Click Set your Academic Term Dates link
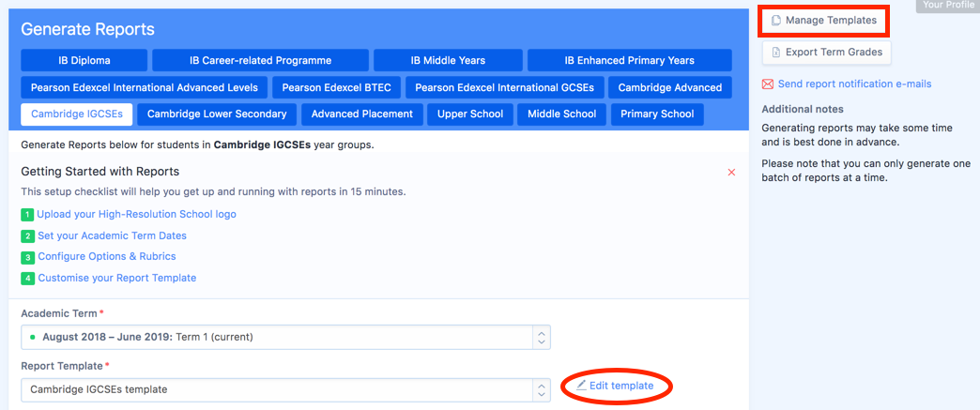Viewport: 980px width, 410px height. coord(112,235)
